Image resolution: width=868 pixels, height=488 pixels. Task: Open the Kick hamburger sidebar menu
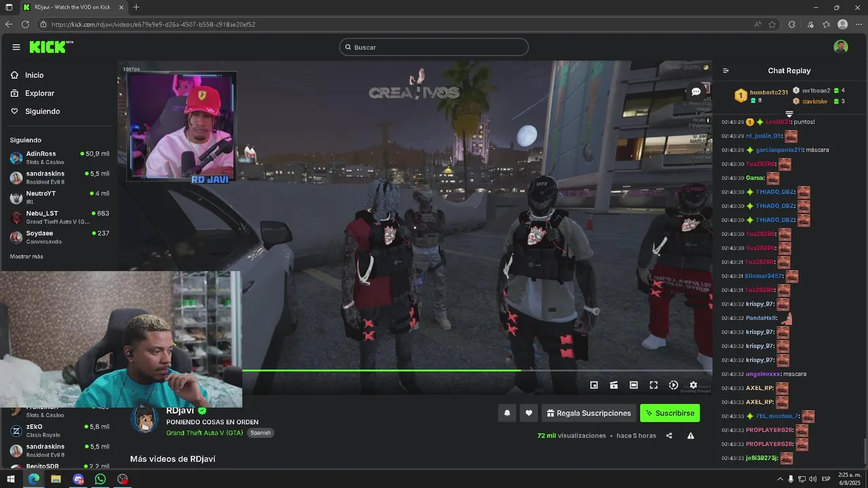coord(16,47)
